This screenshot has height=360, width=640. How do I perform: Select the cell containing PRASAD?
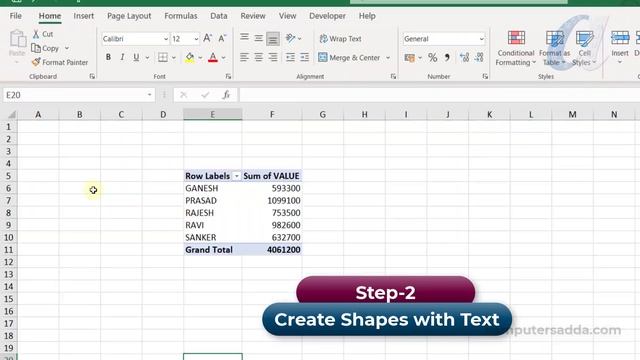point(213,200)
